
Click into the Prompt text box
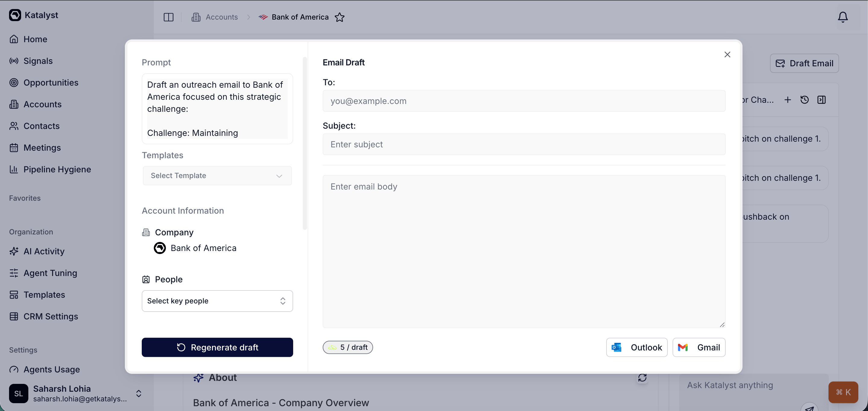pyautogui.click(x=217, y=109)
